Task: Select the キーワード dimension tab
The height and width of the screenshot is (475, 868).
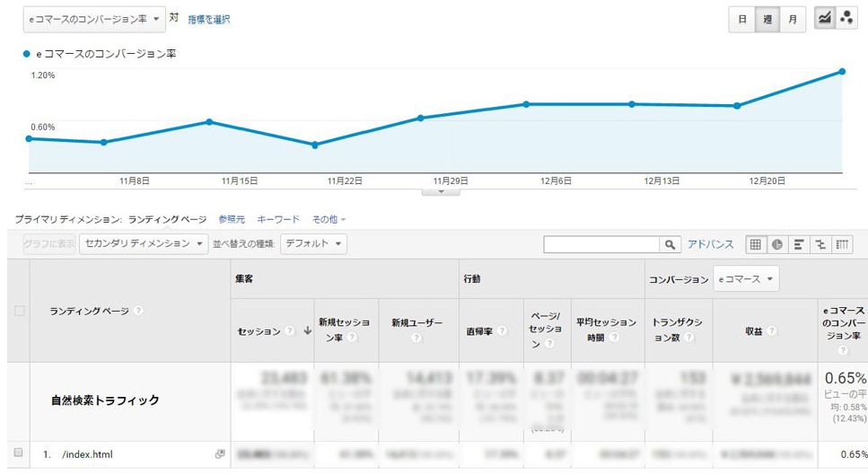Action: (278, 219)
